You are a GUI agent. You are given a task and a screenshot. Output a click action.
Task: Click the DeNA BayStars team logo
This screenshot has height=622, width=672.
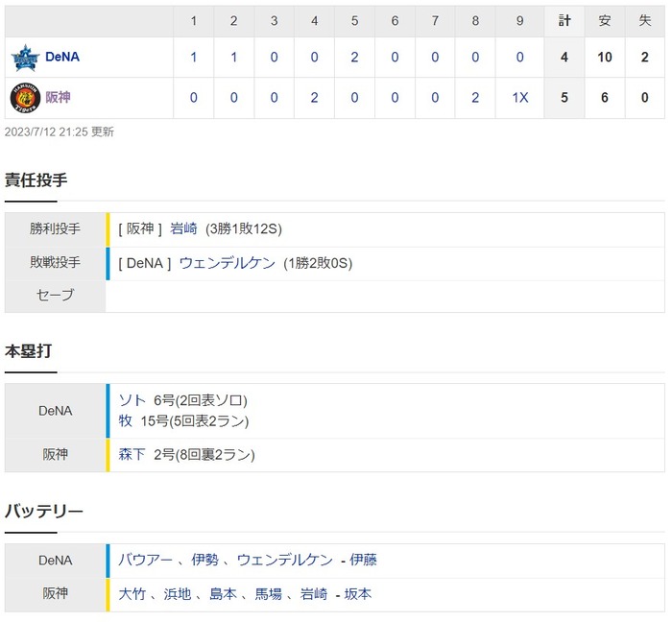25,58
